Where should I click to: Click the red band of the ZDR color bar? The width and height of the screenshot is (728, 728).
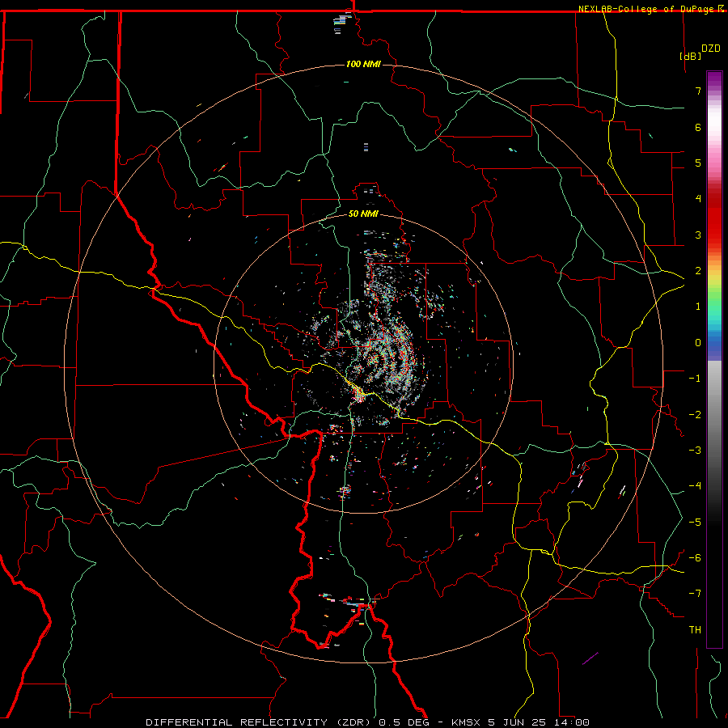pyautogui.click(x=714, y=218)
